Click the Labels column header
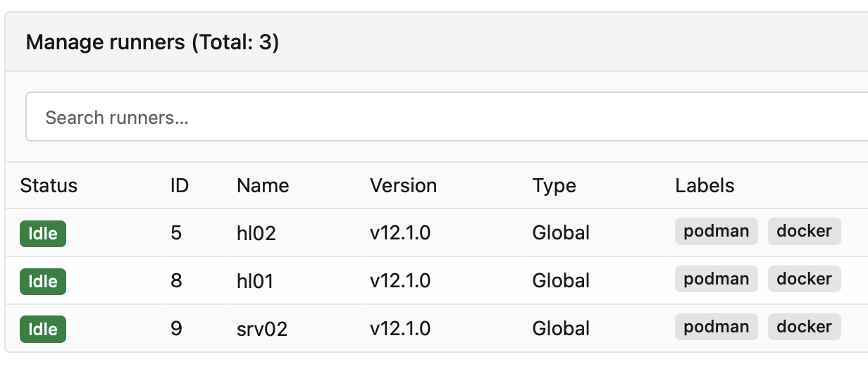868x369 pixels. (x=705, y=186)
